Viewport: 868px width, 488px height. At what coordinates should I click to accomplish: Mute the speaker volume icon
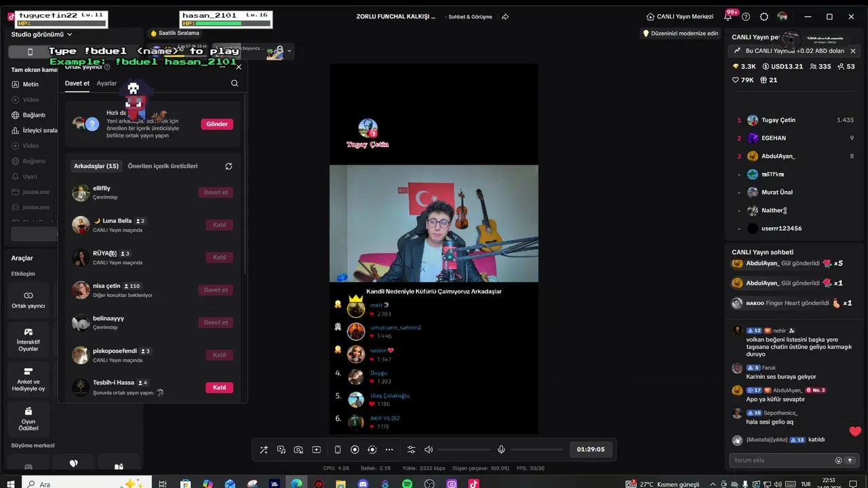point(429,449)
